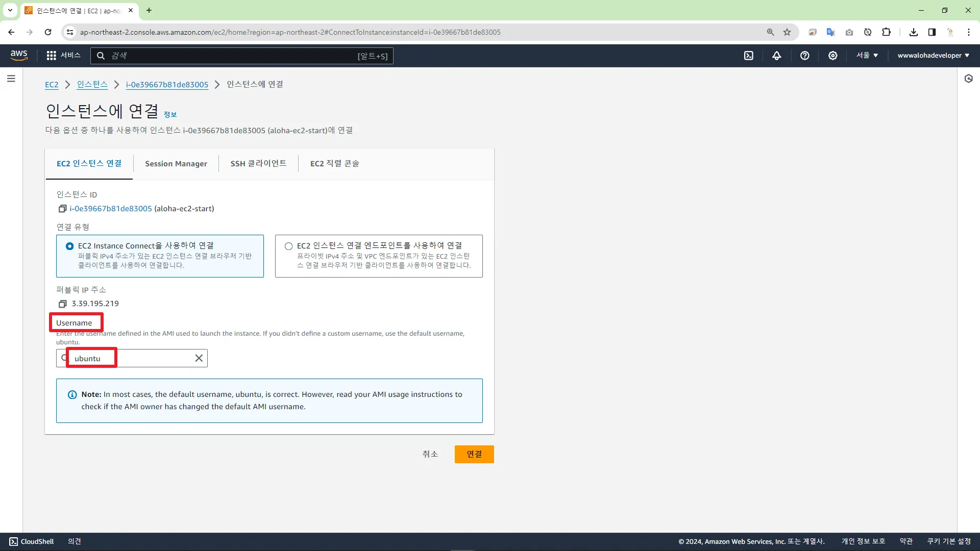Click the 취소 cancel button
This screenshot has width=980, height=551.
(x=430, y=454)
